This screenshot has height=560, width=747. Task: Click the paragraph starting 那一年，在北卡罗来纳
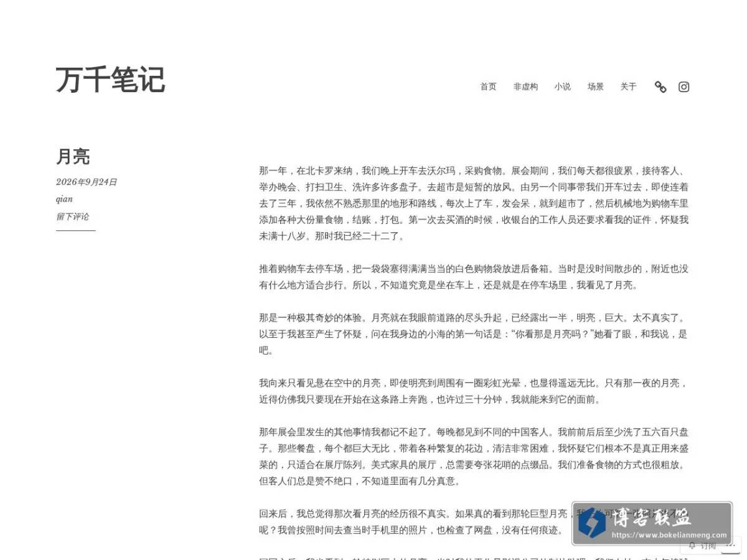point(474,203)
